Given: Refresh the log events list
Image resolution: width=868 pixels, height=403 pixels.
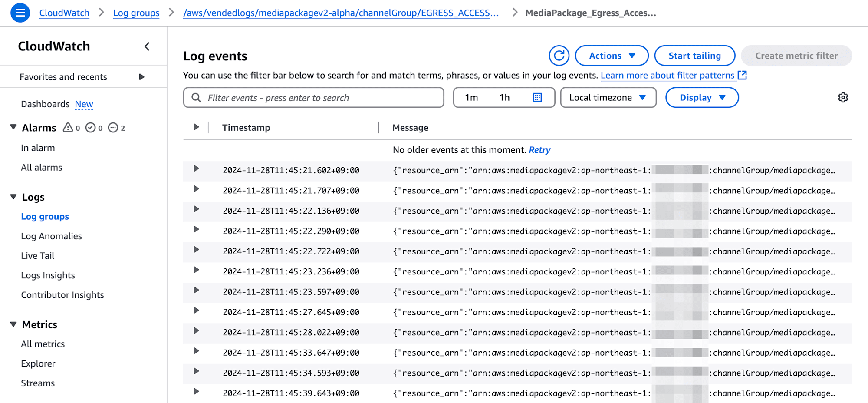Looking at the screenshot, I should (x=559, y=56).
